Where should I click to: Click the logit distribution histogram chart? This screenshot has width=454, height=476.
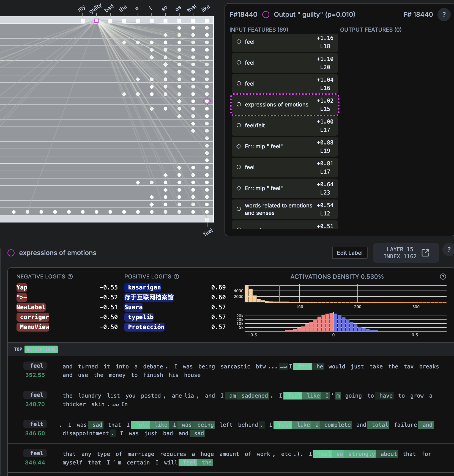(x=345, y=322)
